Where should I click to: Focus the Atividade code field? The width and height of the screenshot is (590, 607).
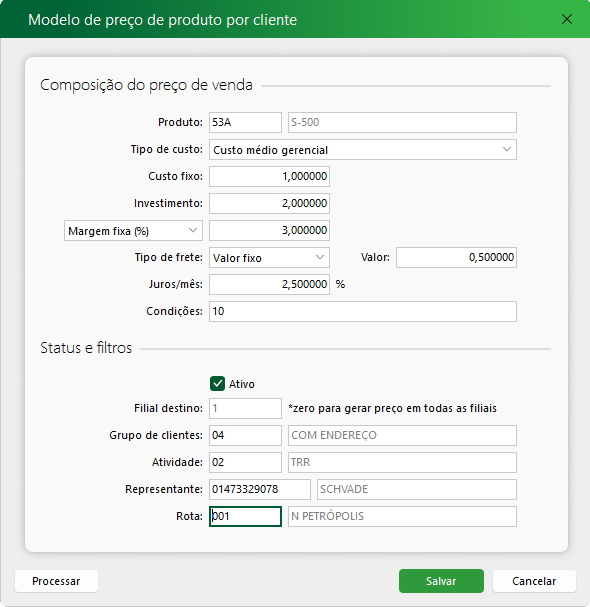click(245, 462)
